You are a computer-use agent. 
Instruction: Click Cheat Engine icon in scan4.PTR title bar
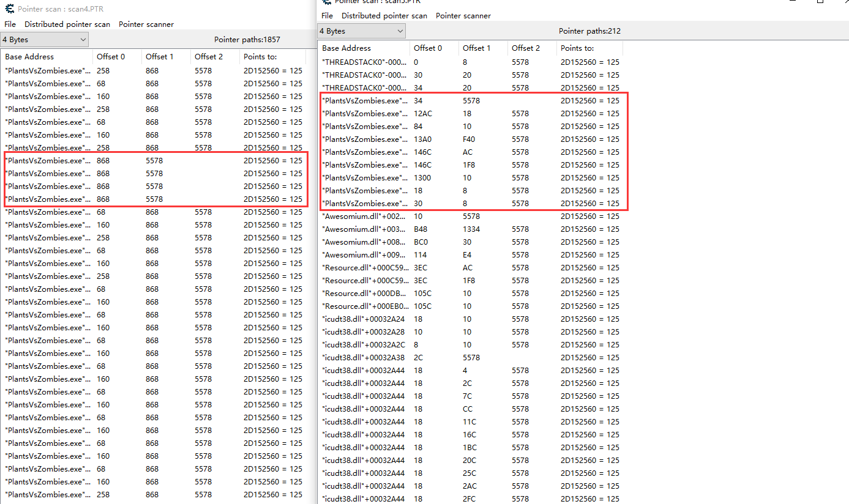click(9, 9)
